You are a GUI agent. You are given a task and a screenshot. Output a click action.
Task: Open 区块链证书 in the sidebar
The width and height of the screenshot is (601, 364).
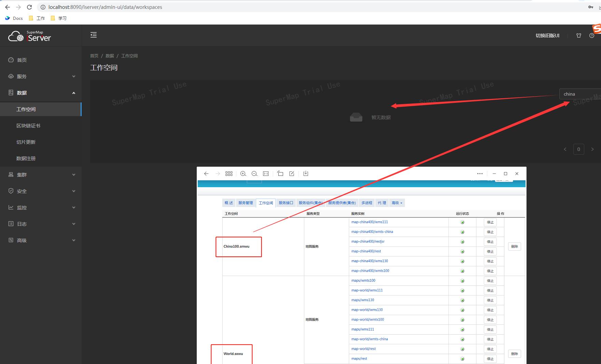(x=28, y=126)
